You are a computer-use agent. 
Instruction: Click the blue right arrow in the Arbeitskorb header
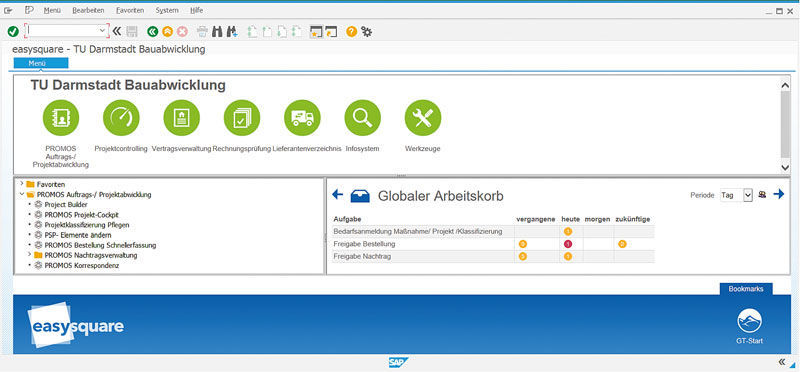coord(779,194)
